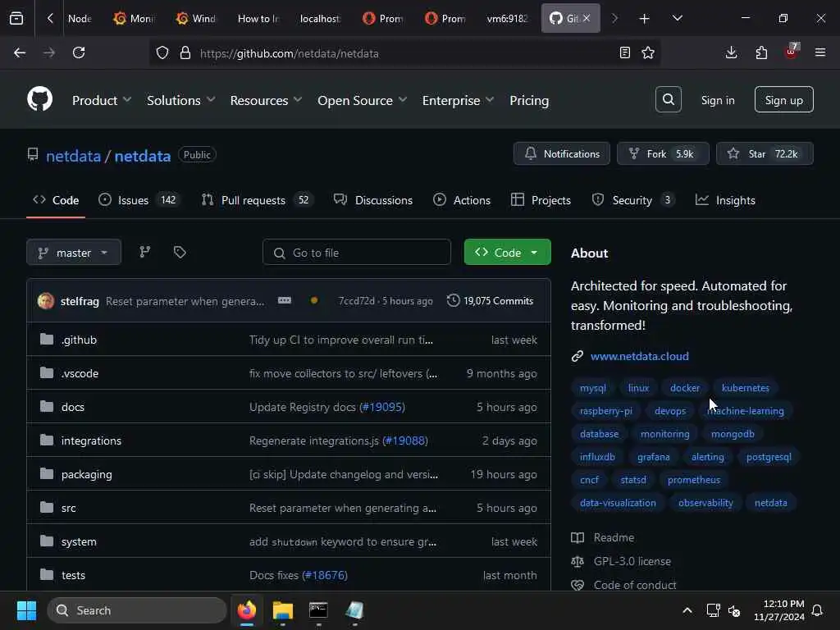The image size is (840, 630).
Task: Open the green Code clone dropdown
Action: coord(507,253)
